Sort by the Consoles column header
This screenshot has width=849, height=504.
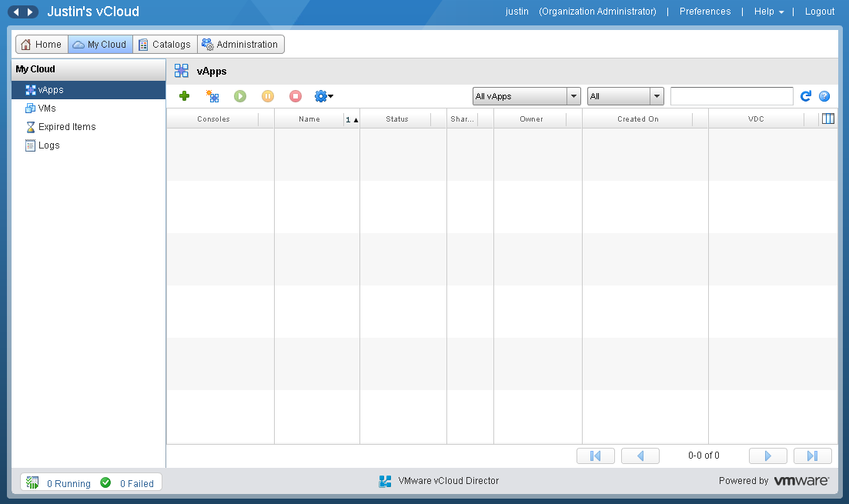pos(213,119)
